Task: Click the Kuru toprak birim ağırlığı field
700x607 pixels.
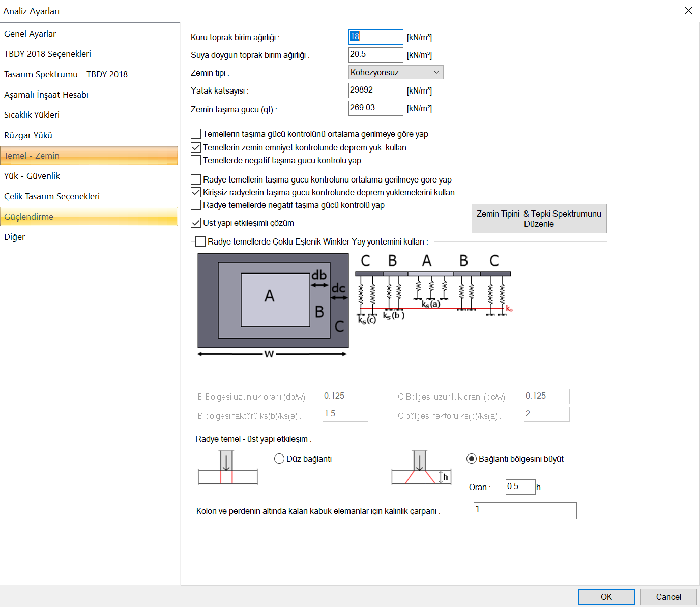Action: coord(375,37)
